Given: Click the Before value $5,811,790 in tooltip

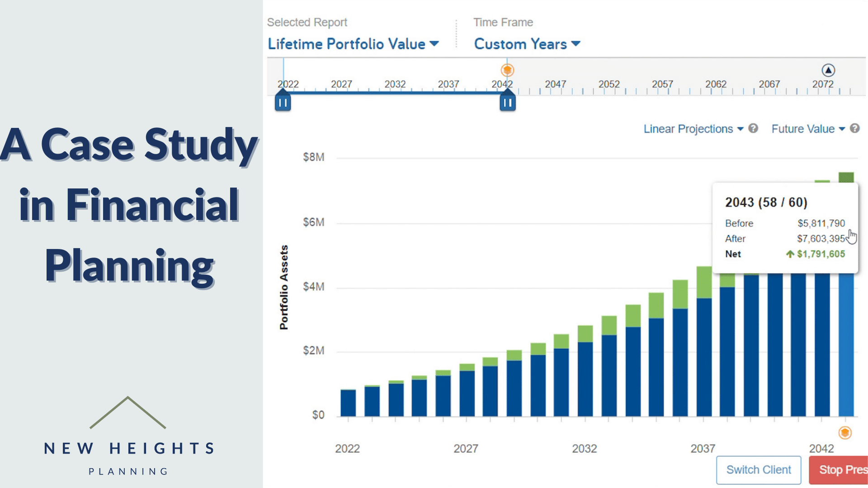Looking at the screenshot, I should pos(821,223).
